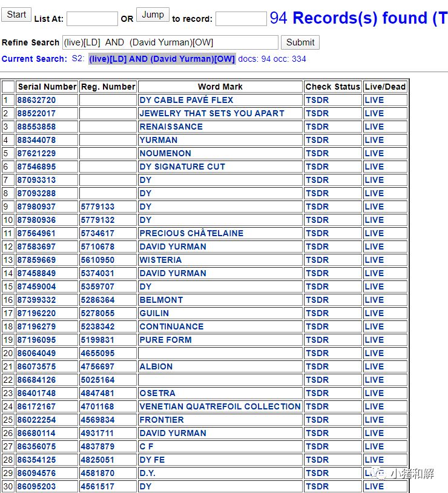Focus the 'to record' input field
This screenshot has height=493, width=448.
(241, 19)
